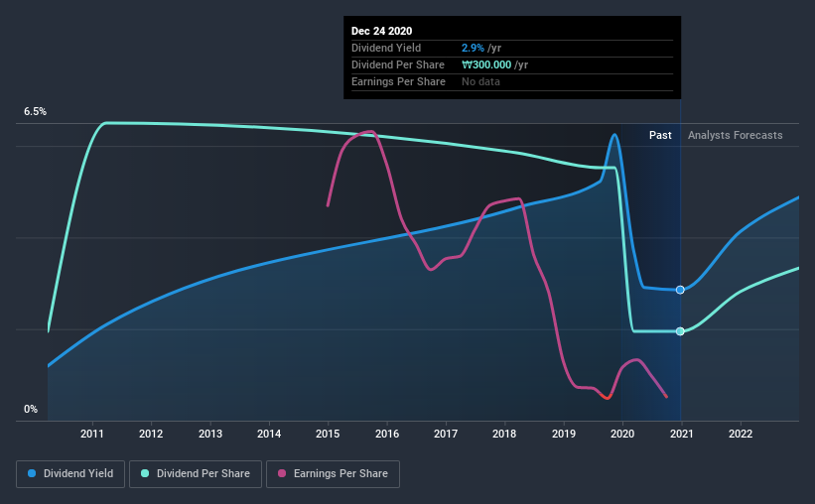Click the teal Dividend Per Share legend dot
This screenshot has height=504, width=815.
coord(145,473)
